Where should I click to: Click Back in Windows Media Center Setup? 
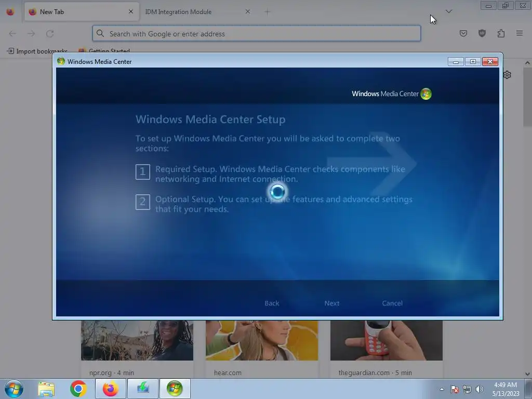tap(272, 303)
